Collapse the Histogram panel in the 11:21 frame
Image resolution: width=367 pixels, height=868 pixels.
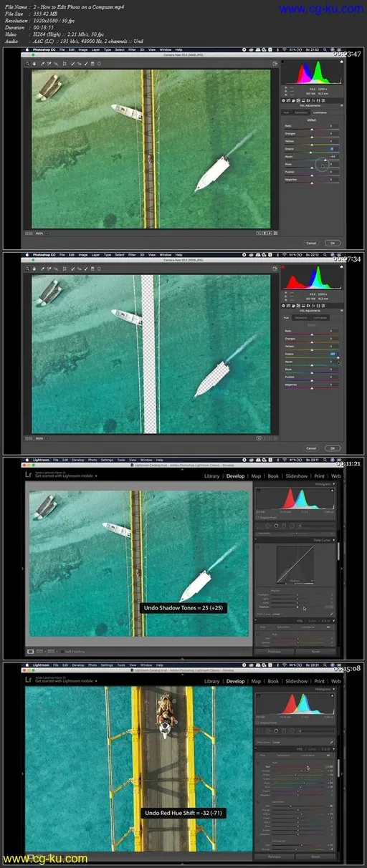[333, 484]
